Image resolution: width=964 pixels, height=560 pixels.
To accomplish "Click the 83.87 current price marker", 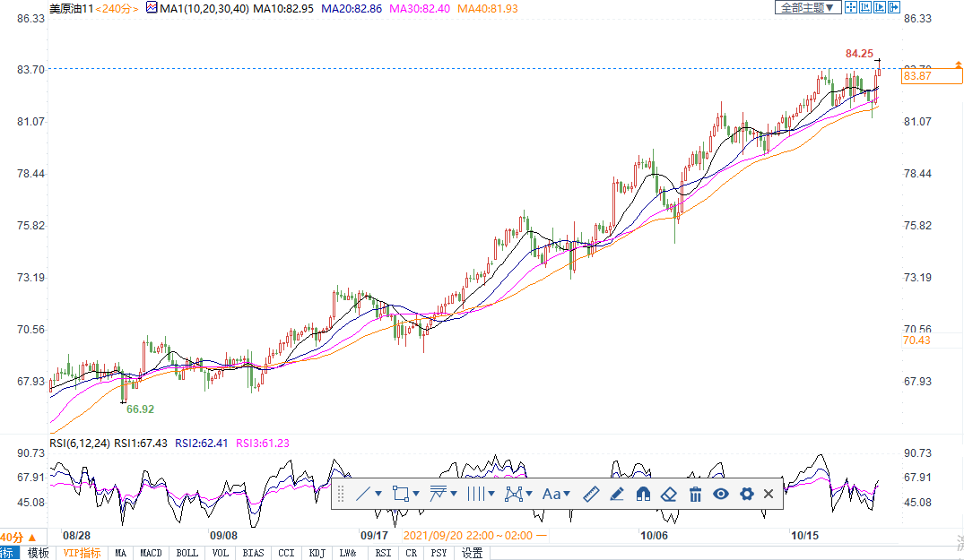I will (x=916, y=76).
